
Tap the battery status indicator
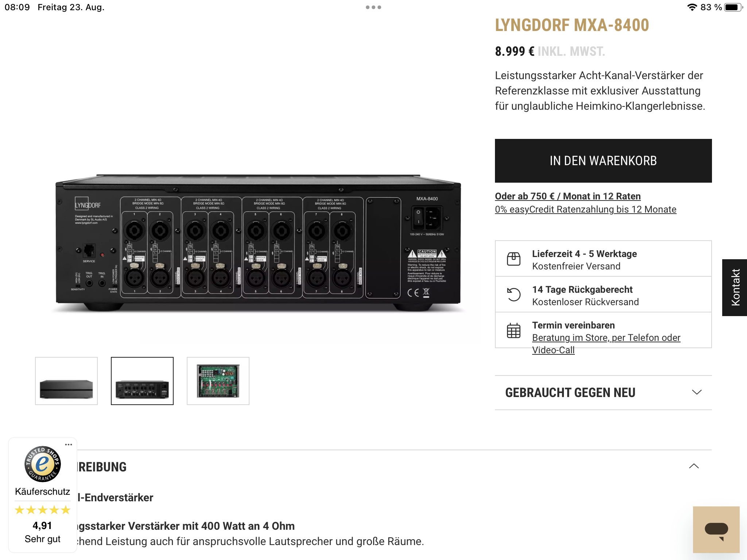[734, 7]
